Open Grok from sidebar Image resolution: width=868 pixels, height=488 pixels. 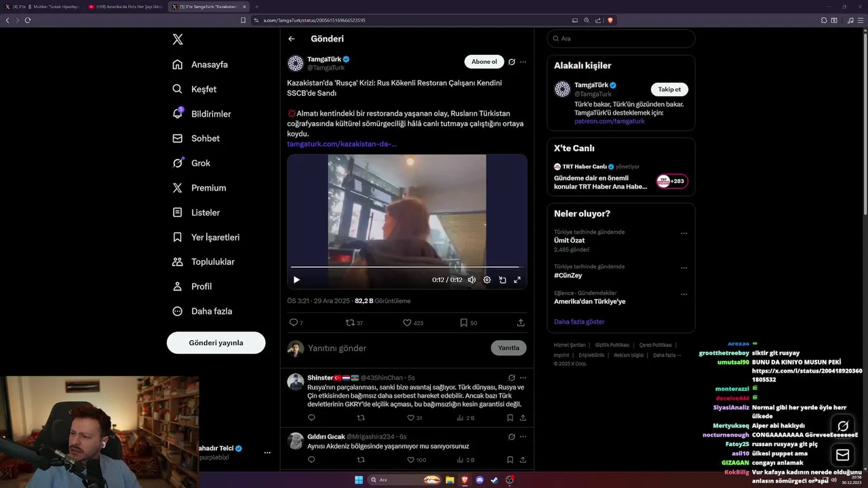(191, 163)
